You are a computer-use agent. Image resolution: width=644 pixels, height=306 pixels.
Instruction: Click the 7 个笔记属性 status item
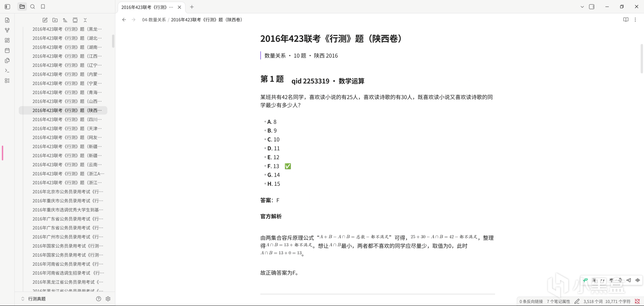tap(558, 302)
